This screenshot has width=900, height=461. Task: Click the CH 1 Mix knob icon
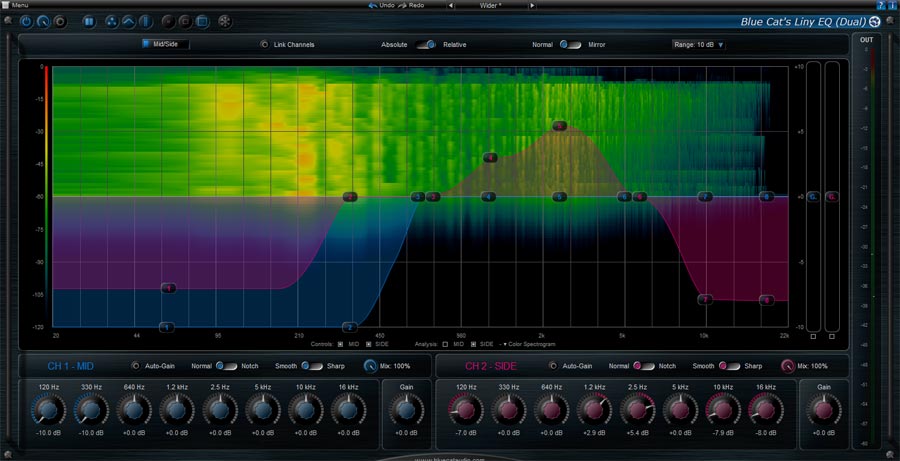(x=370, y=366)
